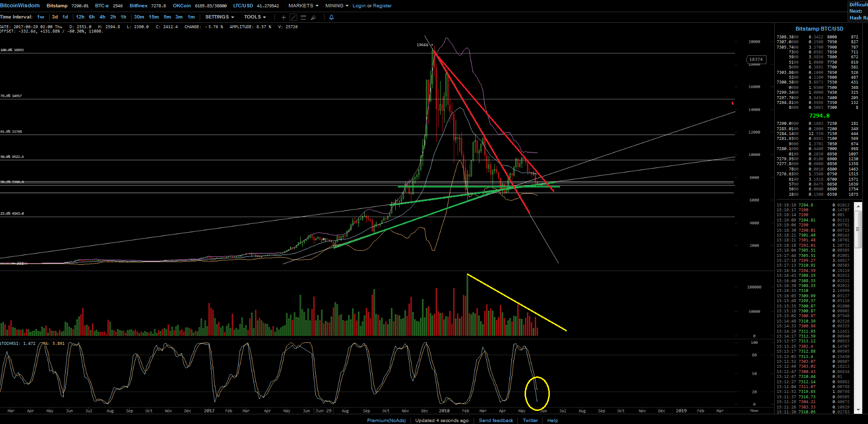Click the 2017 label on time axis

tap(209, 411)
